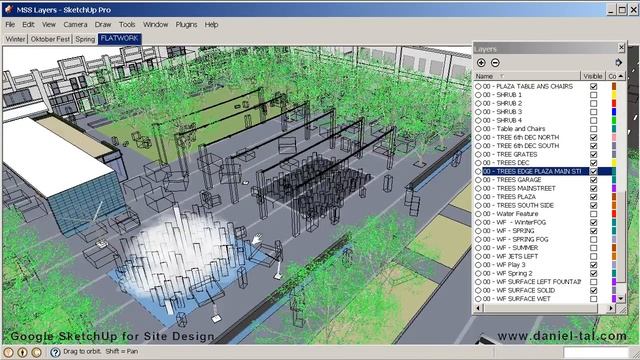Screen dimensions: 640x360
Task: Open the Window menu
Action: [x=156, y=24]
